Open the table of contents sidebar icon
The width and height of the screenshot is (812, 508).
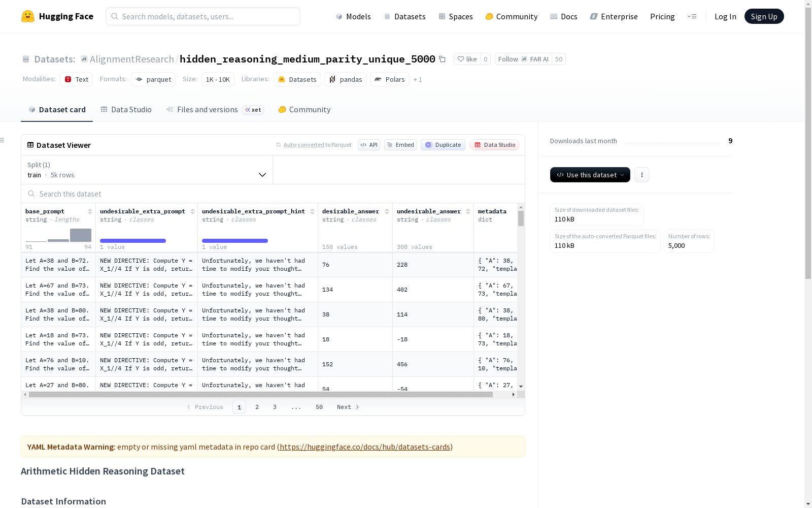coord(3,140)
